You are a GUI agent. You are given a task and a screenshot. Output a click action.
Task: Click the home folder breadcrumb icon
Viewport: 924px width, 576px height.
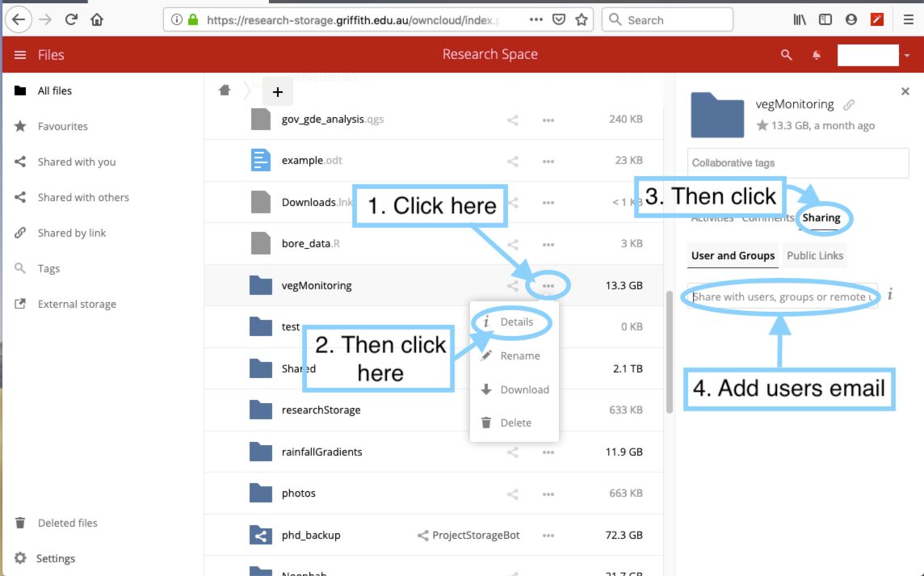[x=225, y=90]
